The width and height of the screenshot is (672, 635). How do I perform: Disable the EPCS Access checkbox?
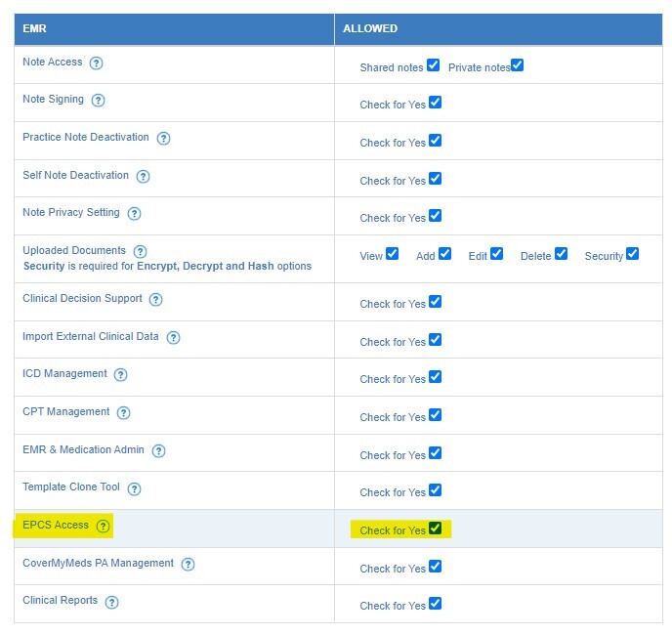coord(435,529)
